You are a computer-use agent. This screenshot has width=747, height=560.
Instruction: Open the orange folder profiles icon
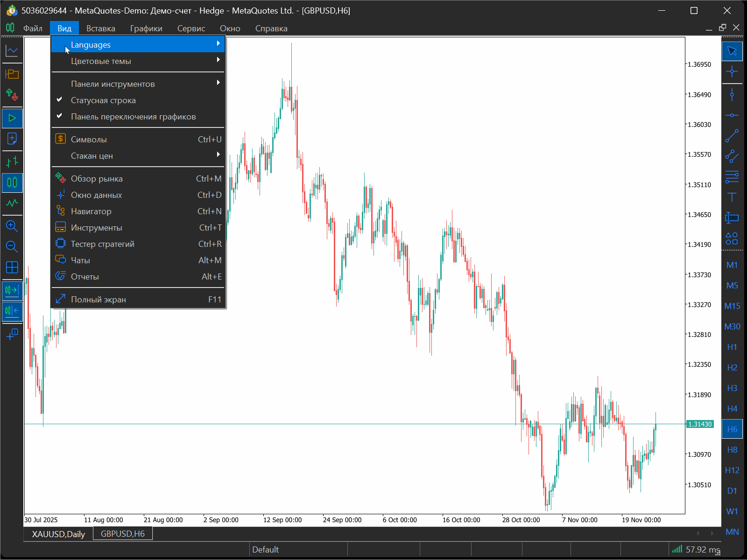point(12,74)
